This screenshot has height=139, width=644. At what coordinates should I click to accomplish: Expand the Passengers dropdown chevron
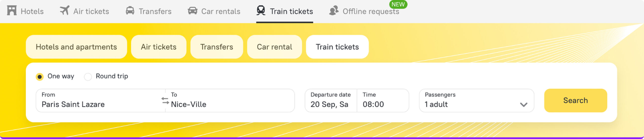524,105
